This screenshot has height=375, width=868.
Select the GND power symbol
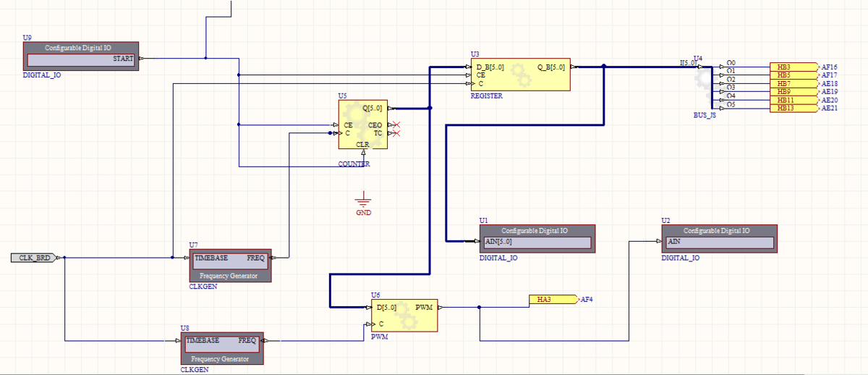[363, 202]
